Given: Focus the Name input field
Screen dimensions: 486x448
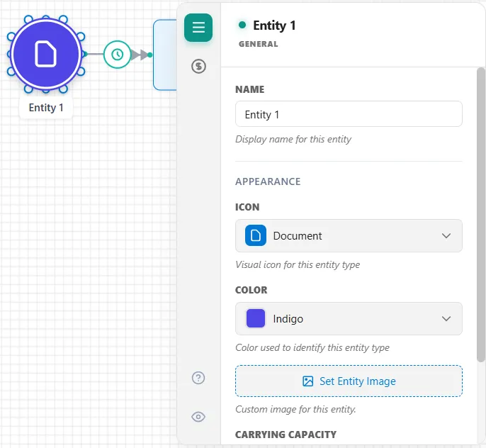Looking at the screenshot, I should click(x=349, y=114).
